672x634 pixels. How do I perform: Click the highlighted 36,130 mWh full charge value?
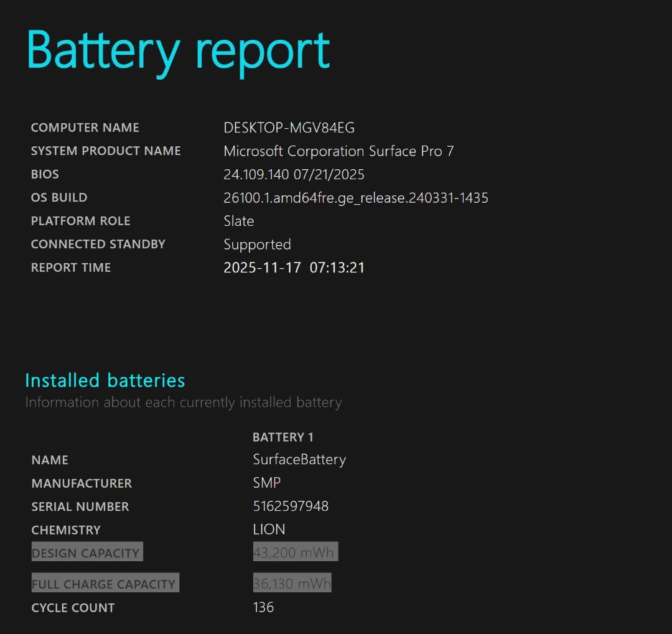(292, 584)
